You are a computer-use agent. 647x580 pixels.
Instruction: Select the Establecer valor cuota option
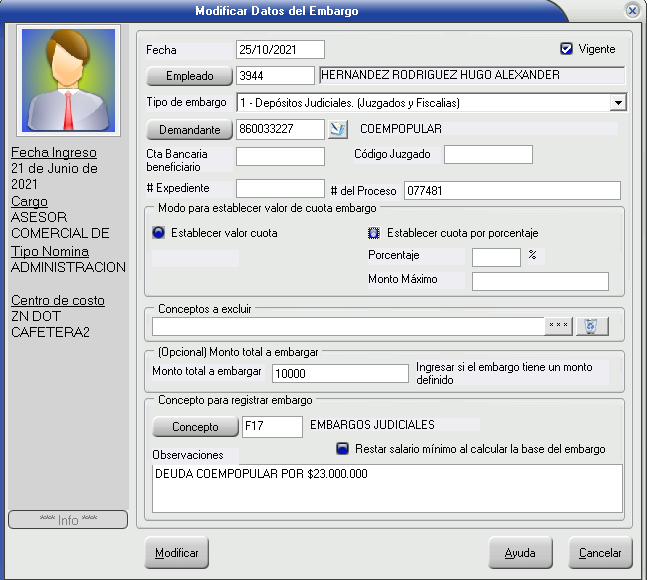[x=158, y=233]
